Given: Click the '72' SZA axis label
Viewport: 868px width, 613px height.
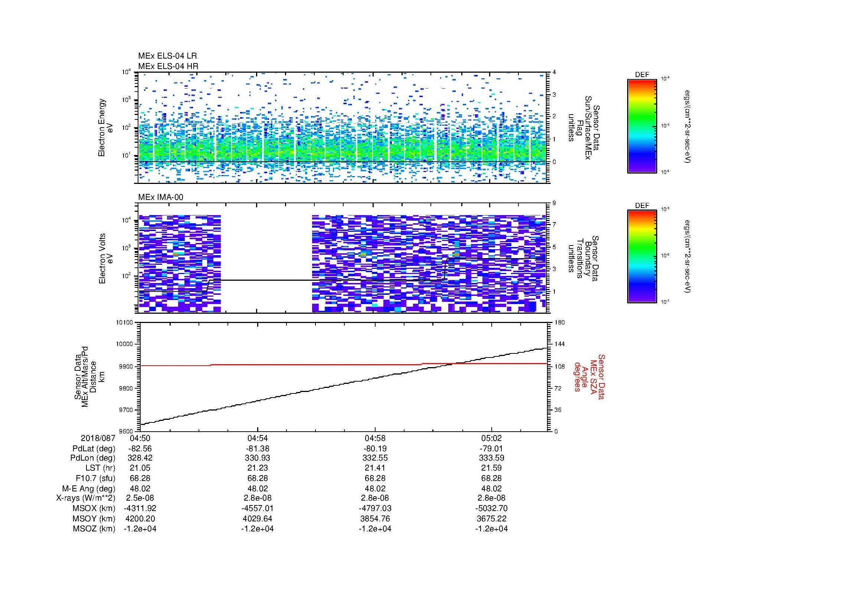Looking at the screenshot, I should [558, 388].
